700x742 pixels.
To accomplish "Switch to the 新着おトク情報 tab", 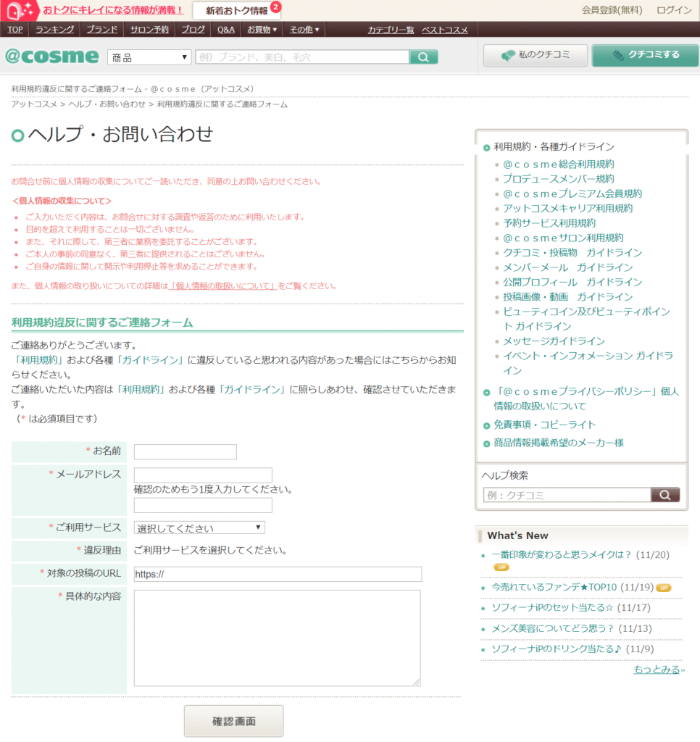I will [x=236, y=11].
